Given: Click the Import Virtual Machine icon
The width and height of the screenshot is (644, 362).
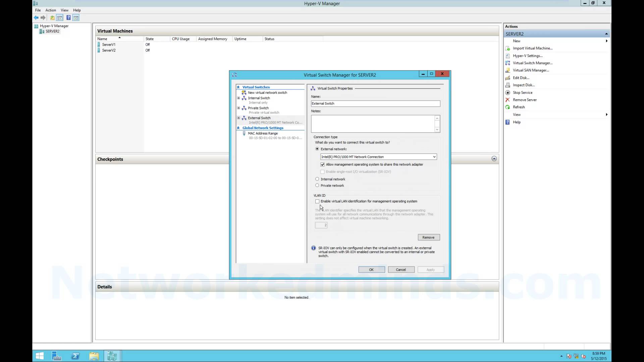Looking at the screenshot, I should click(507, 48).
